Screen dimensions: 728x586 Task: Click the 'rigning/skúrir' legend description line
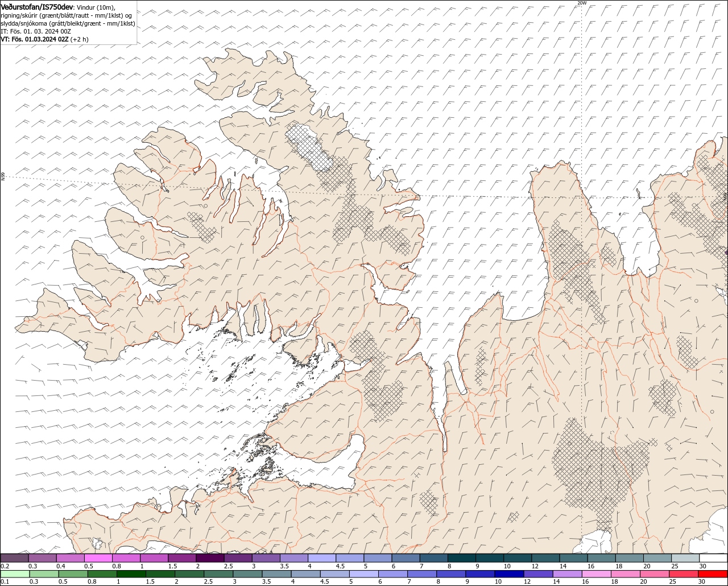(x=67, y=15)
